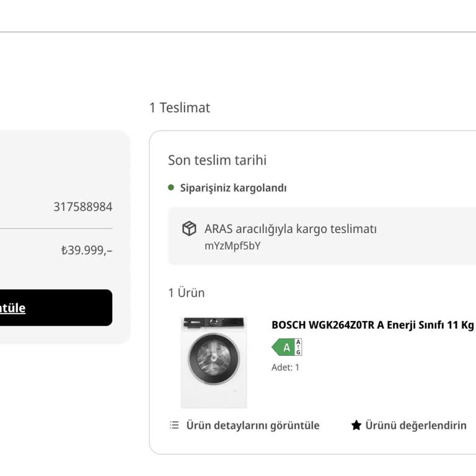Click the green shipped status dot
This screenshot has height=476, width=476.
pyautogui.click(x=171, y=188)
